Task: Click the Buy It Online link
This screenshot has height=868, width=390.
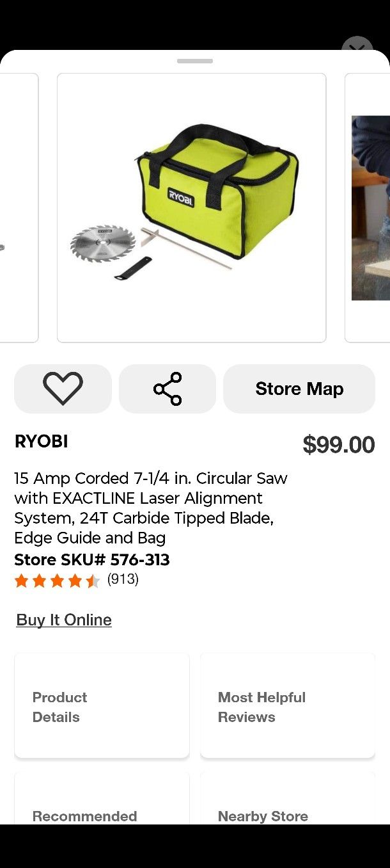Action: (x=64, y=620)
